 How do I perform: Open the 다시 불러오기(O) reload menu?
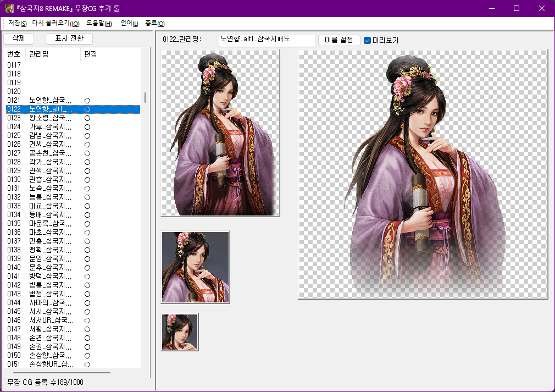tap(56, 24)
